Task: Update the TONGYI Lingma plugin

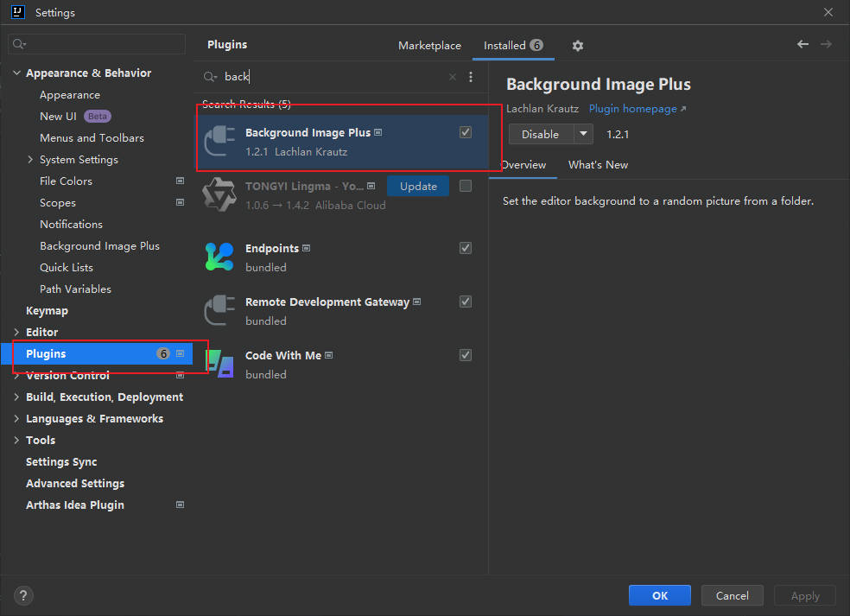Action: pyautogui.click(x=418, y=186)
